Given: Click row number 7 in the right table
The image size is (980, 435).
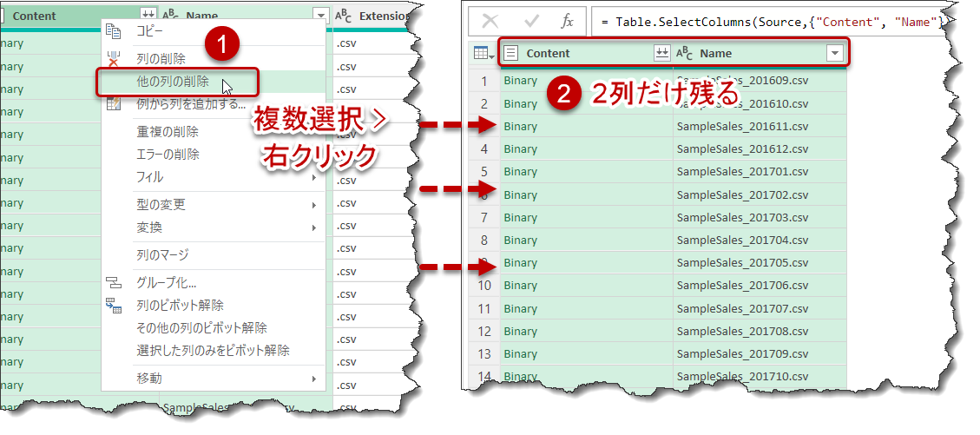Looking at the screenshot, I should coord(483,217).
